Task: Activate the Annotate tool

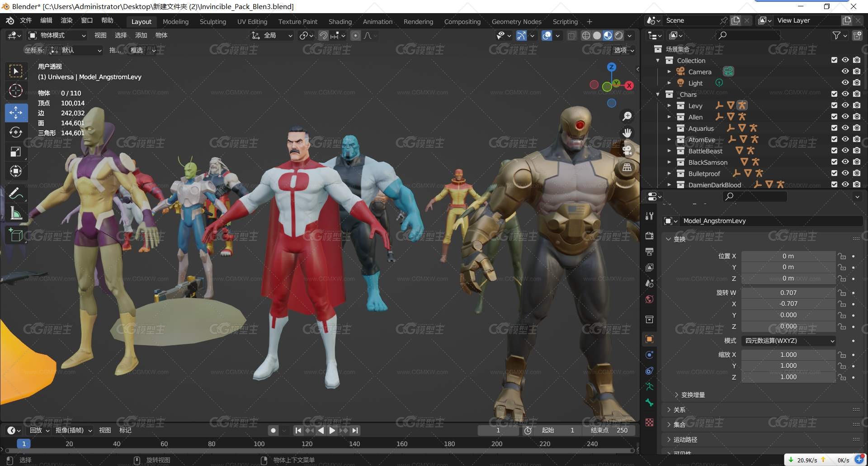Action: 16,193
